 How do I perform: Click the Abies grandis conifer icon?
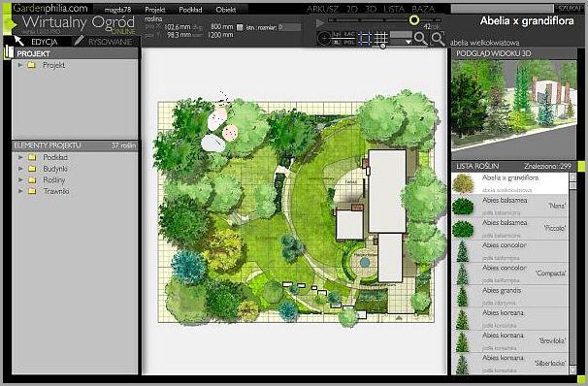click(x=463, y=297)
